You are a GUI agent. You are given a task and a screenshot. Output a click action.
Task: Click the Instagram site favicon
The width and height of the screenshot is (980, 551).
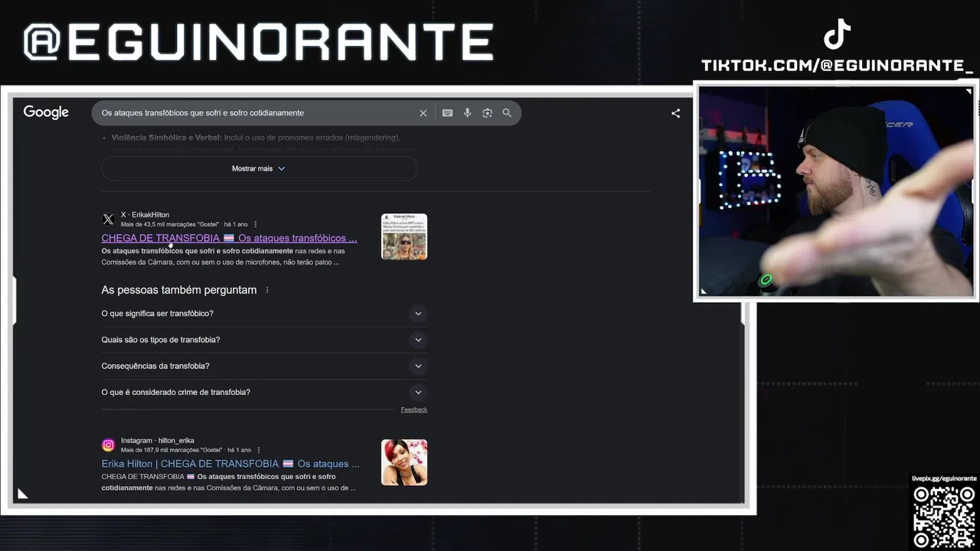(108, 445)
